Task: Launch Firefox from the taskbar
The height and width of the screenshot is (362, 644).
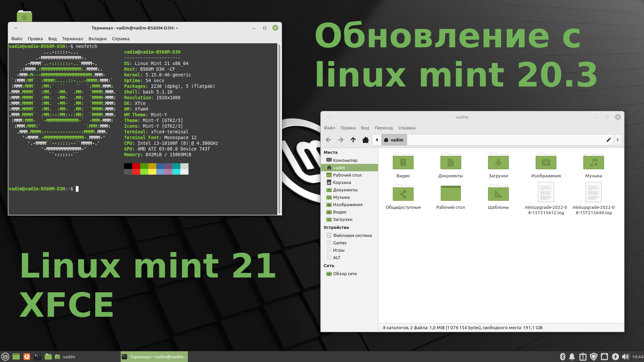Action: [26, 356]
